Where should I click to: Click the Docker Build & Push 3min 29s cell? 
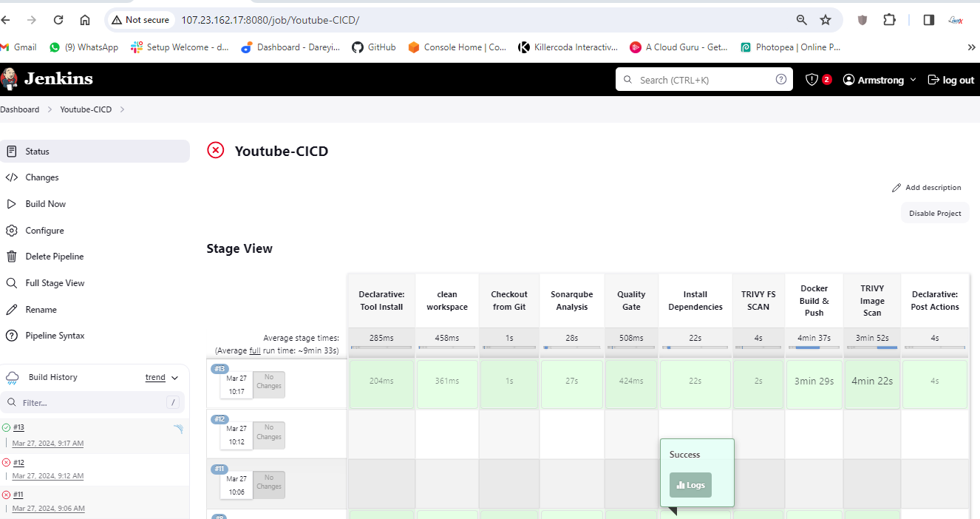coord(814,381)
